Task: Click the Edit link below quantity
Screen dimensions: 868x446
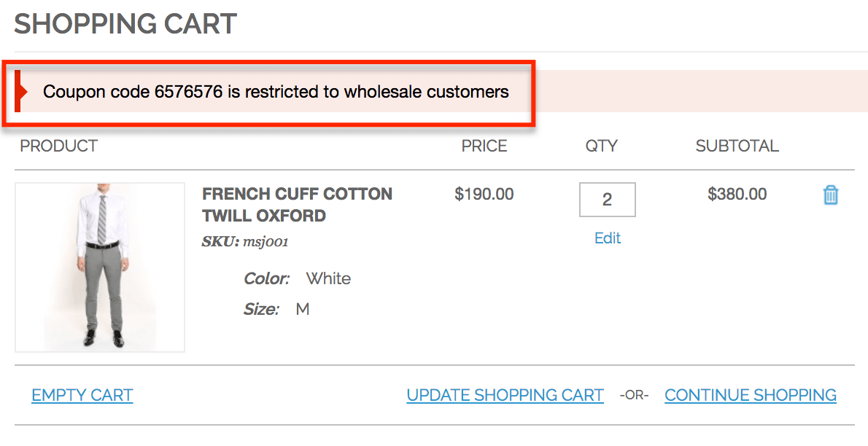Action: coord(607,238)
